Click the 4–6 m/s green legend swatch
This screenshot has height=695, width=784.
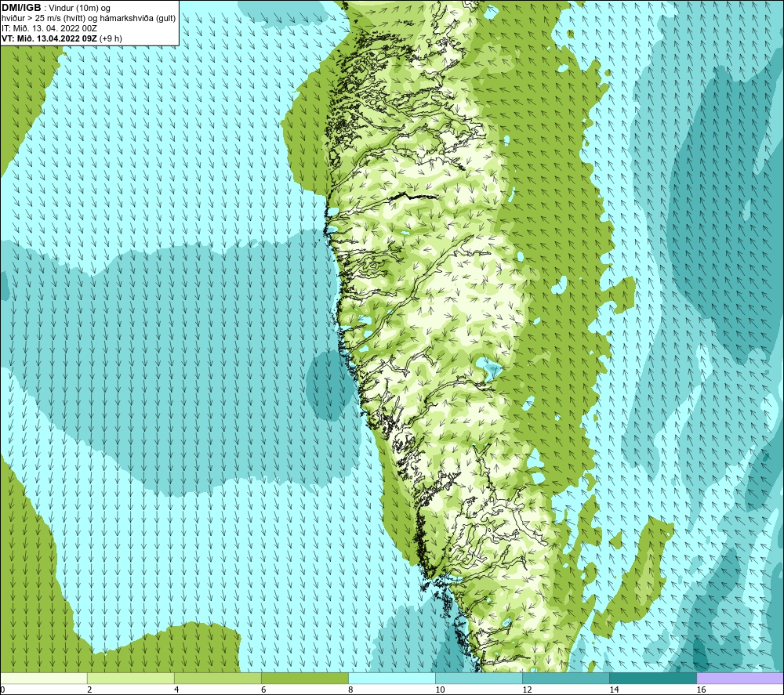click(218, 679)
